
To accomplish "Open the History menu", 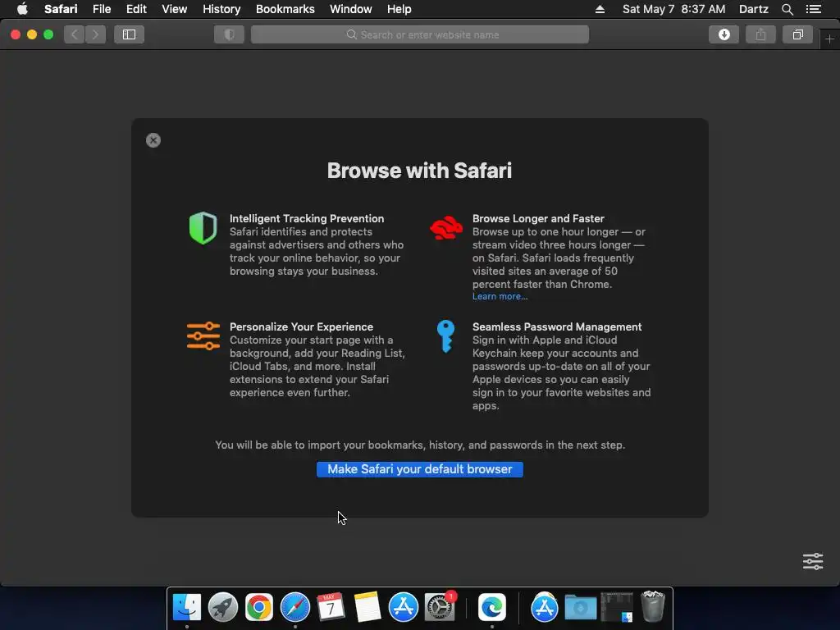I will tap(221, 9).
